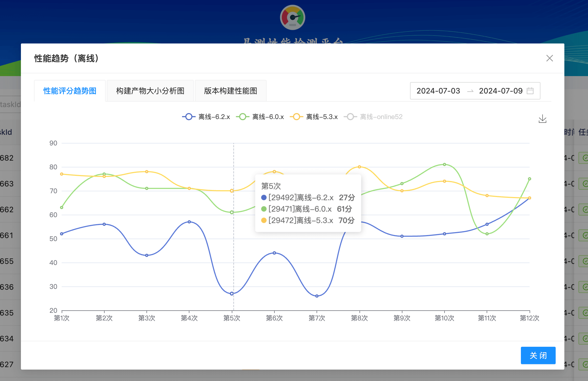Toggle the 离线-6.2.x legend series
Screen dimensions: 588x381
click(206, 117)
